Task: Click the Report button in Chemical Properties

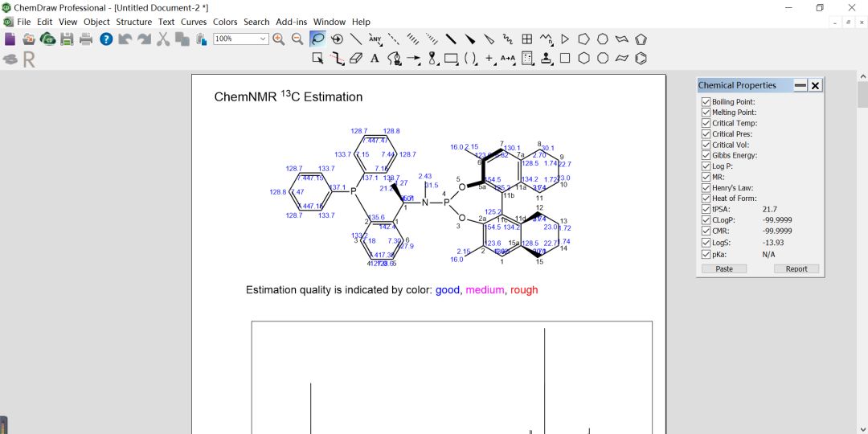Action: pyautogui.click(x=796, y=269)
